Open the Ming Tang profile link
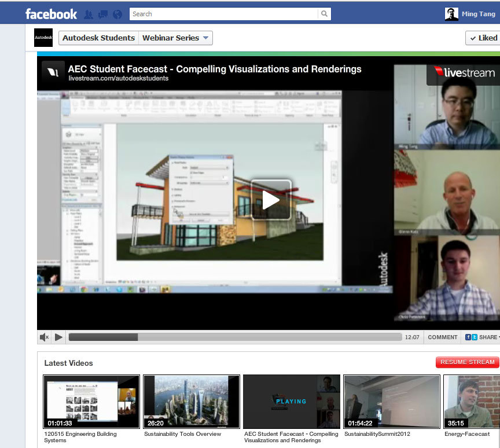This screenshot has width=500, height=448. click(479, 14)
